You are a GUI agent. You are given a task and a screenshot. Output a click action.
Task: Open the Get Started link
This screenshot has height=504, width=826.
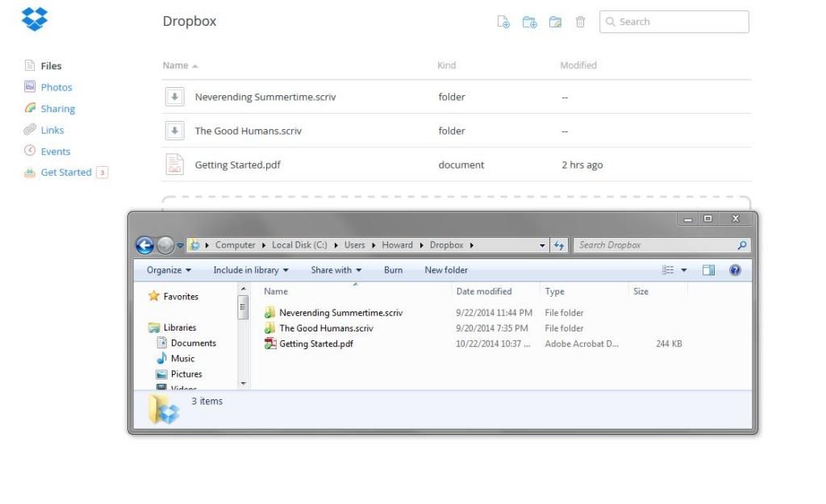[x=66, y=173]
